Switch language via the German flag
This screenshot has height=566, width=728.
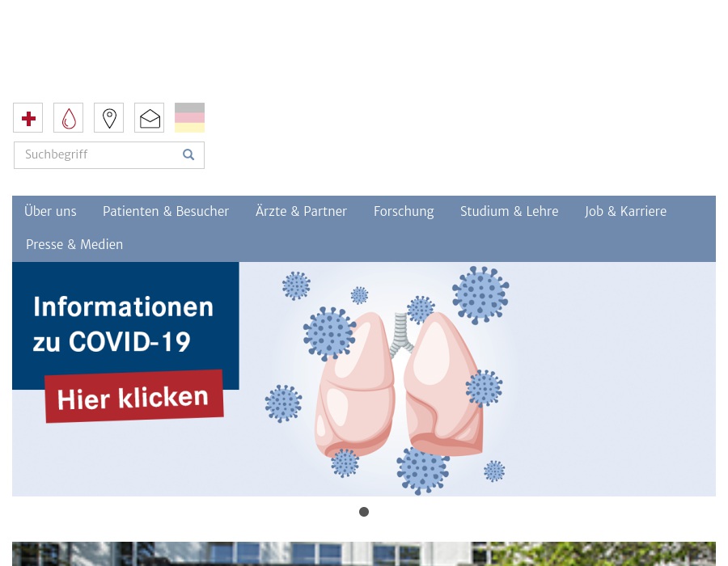pyautogui.click(x=189, y=118)
